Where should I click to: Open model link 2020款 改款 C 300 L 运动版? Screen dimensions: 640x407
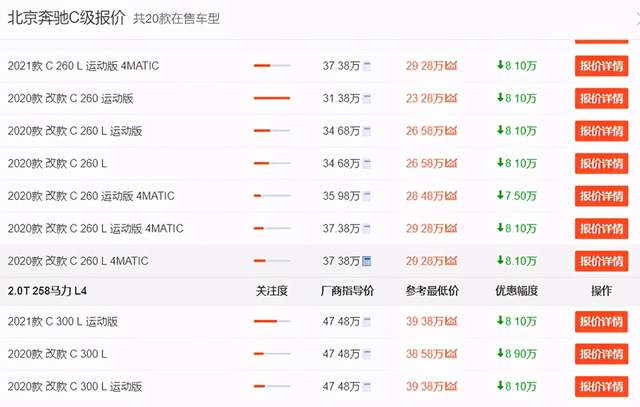(x=75, y=387)
